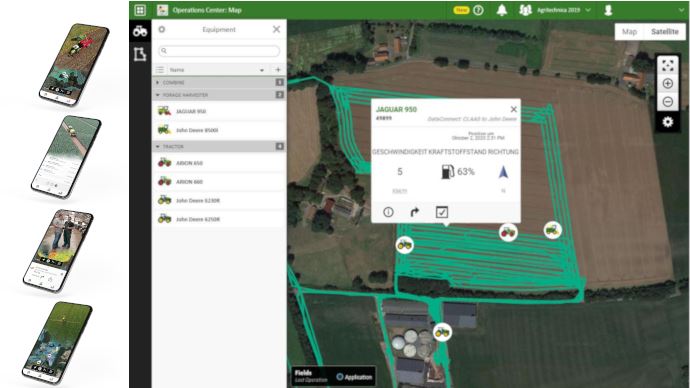Screen dimensions: 690x388
Task: Click the Fields Last Operation legend
Action: [x=311, y=376]
